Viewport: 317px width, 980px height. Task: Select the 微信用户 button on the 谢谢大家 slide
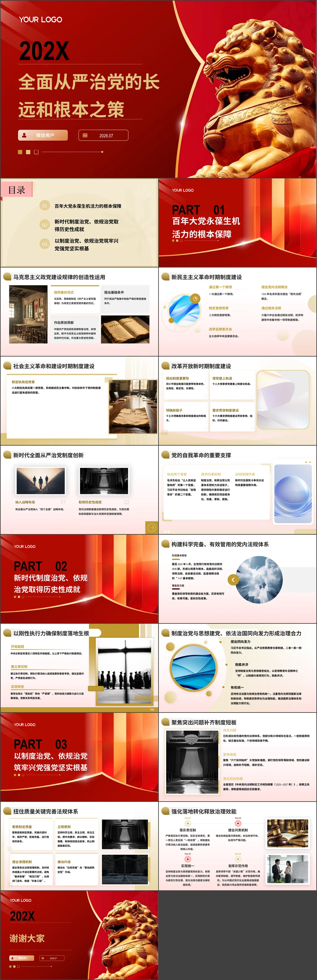pyautogui.click(x=22, y=958)
